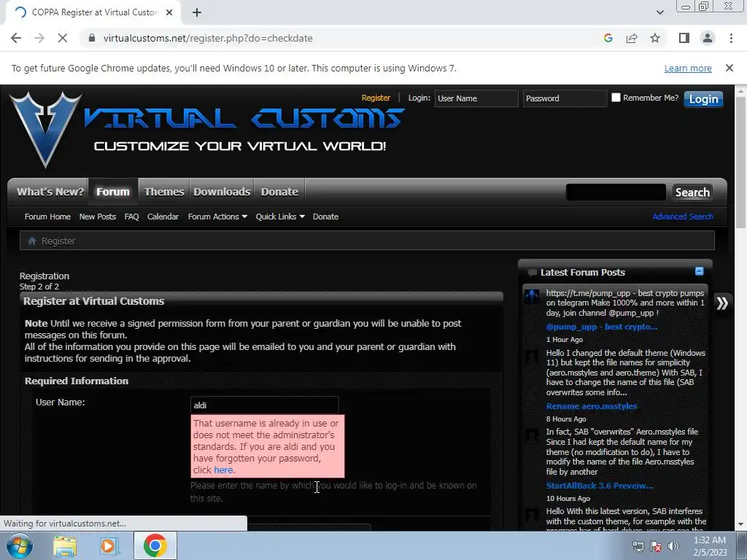Screen dimensions: 747x560
Task: Close the COPPA Register tab
Action: tap(169, 12)
